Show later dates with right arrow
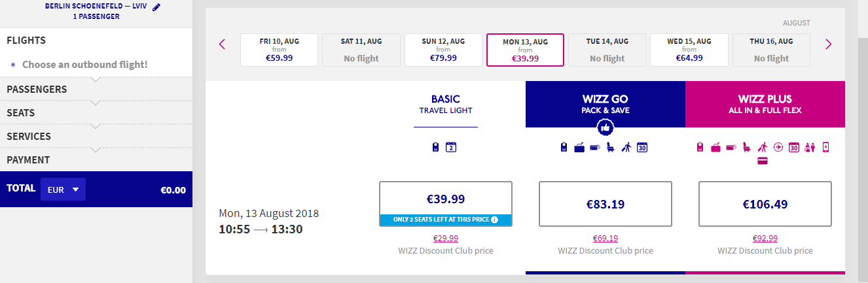Viewport: 868px width, 283px height. point(828,44)
